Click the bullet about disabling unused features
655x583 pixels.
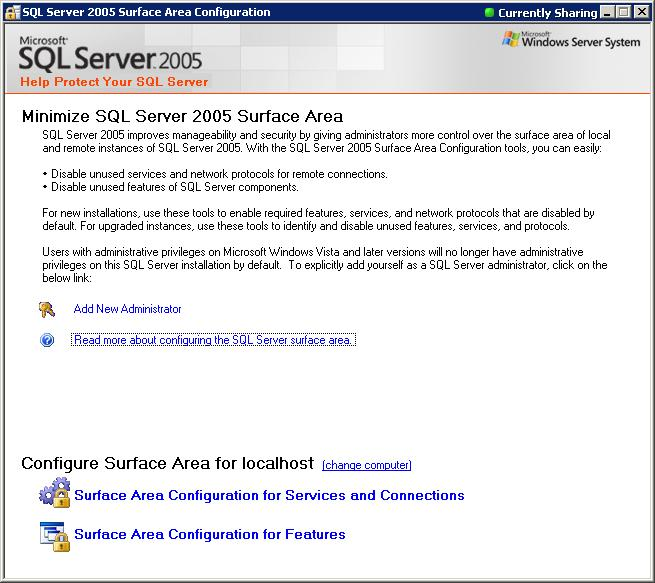[171, 187]
